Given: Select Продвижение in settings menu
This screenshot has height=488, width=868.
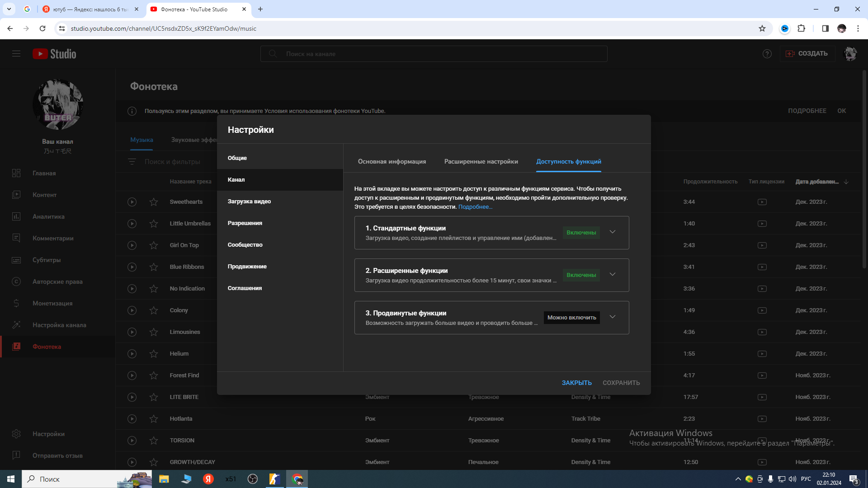Looking at the screenshot, I should (280, 267).
